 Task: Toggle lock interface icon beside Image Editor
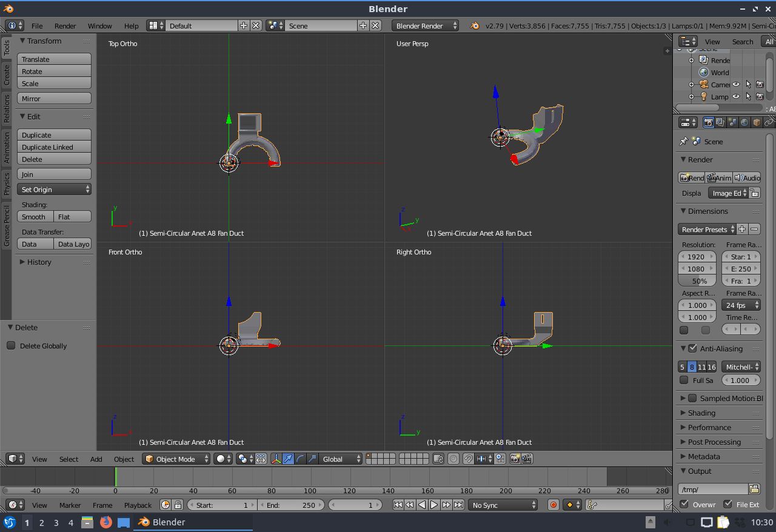click(754, 193)
